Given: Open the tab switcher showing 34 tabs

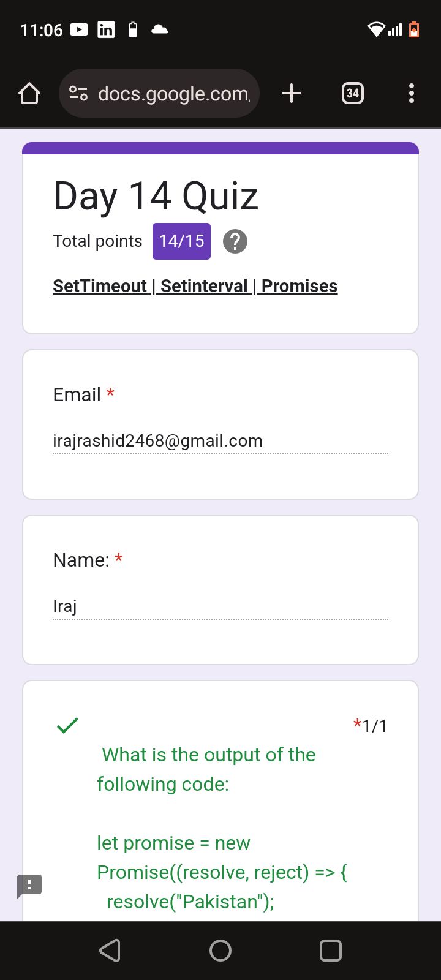Looking at the screenshot, I should coord(352,93).
